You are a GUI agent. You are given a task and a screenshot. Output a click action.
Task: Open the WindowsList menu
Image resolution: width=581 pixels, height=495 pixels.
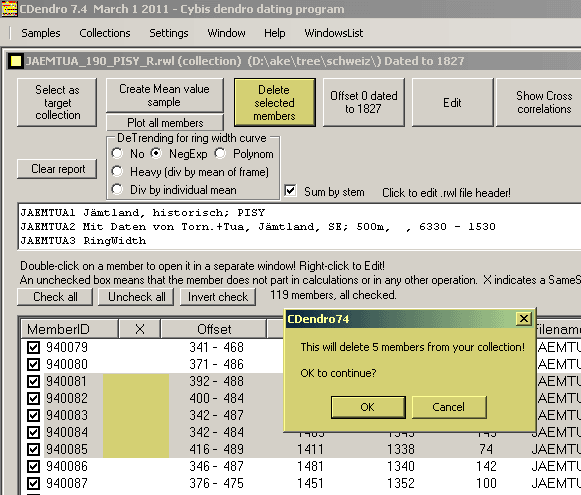tap(333, 33)
